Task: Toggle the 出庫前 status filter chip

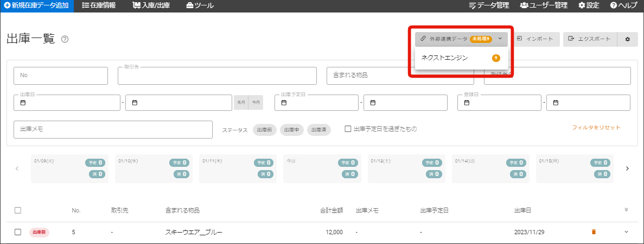Action: 264,130
